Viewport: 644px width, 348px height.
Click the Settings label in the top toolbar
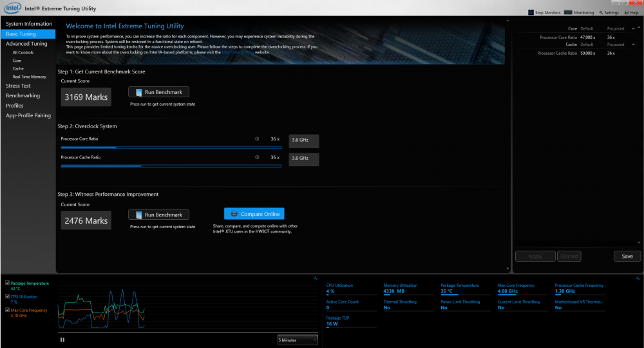pyautogui.click(x=611, y=13)
